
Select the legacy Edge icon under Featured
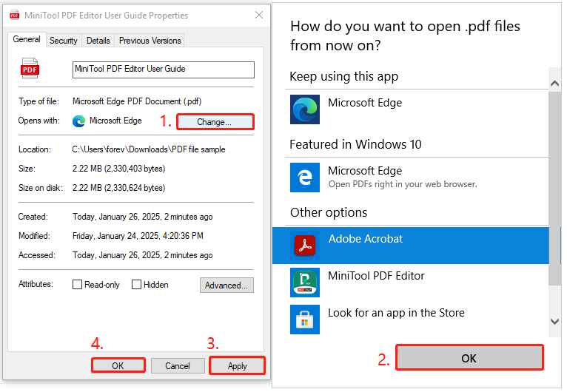pos(304,178)
